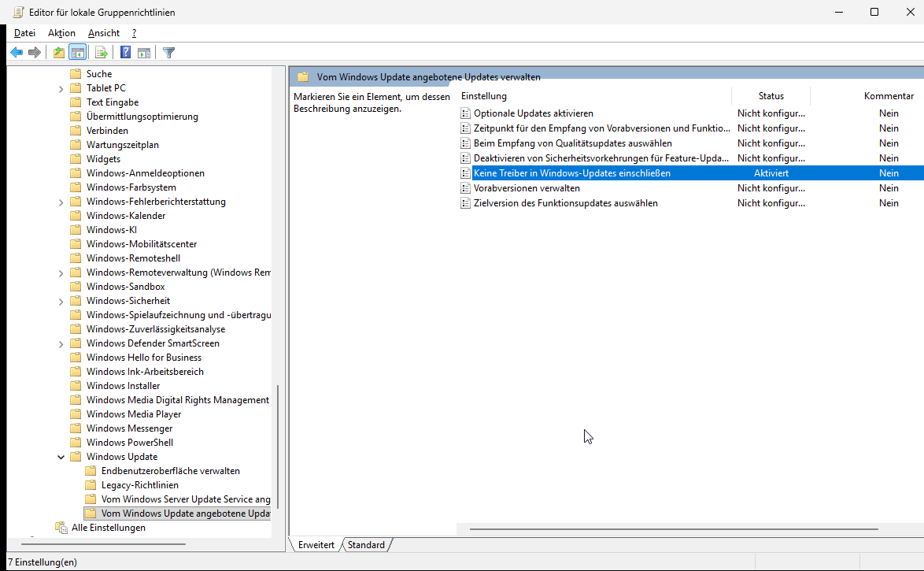Expand the Tablet PC node
The image size is (924, 571).
(61, 88)
